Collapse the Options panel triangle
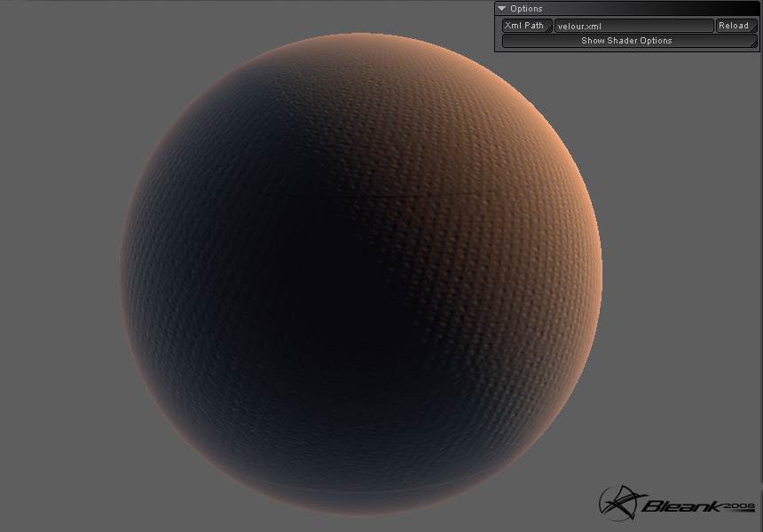763x532 pixels. pos(501,9)
